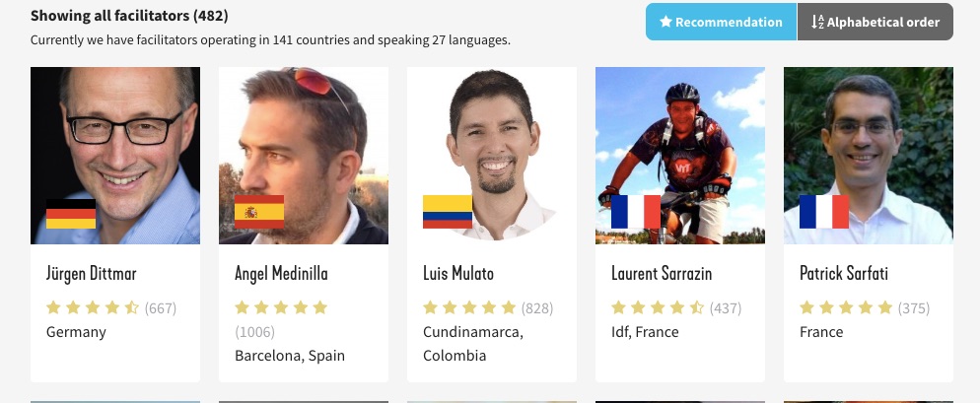
Task: Open Patrick Sarfati's profile name link
Action: pyautogui.click(x=844, y=274)
